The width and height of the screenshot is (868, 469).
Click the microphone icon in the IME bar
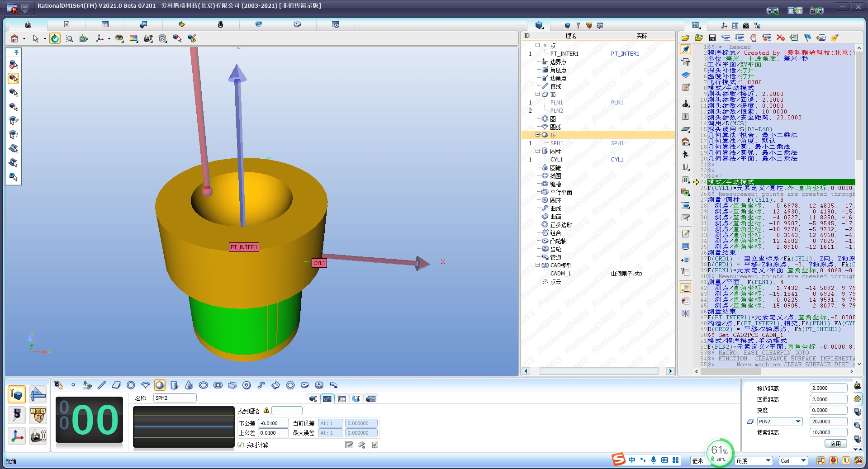click(x=654, y=460)
